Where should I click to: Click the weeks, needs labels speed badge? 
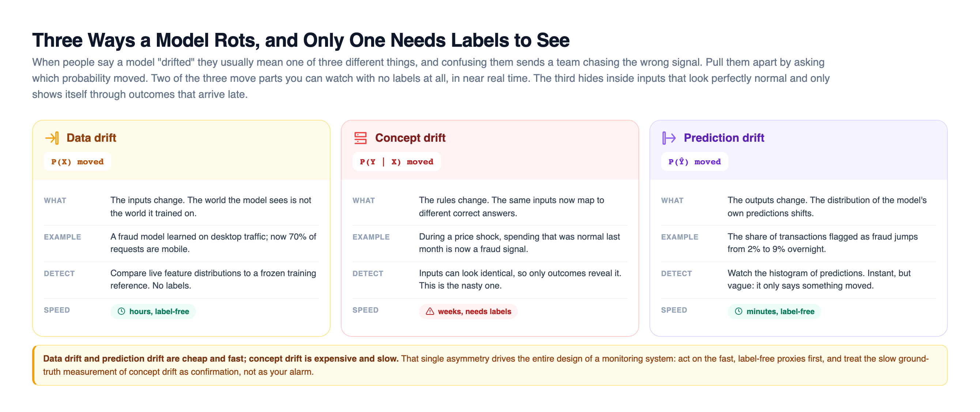(x=468, y=311)
